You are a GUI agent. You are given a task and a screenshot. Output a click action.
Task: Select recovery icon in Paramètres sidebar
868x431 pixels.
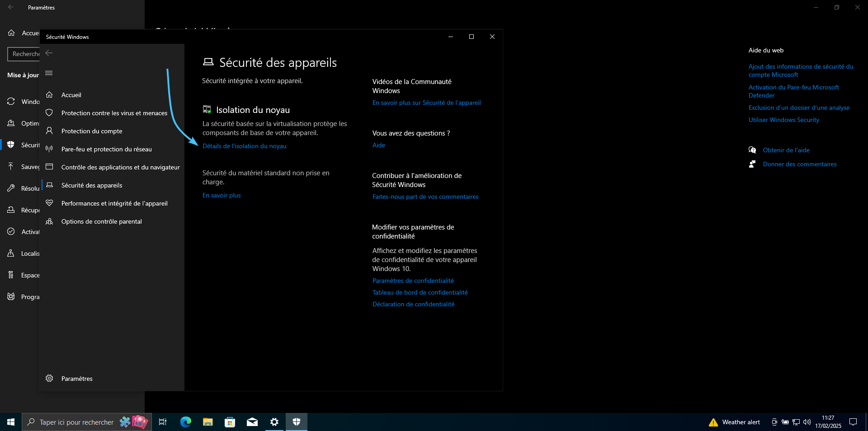click(11, 210)
